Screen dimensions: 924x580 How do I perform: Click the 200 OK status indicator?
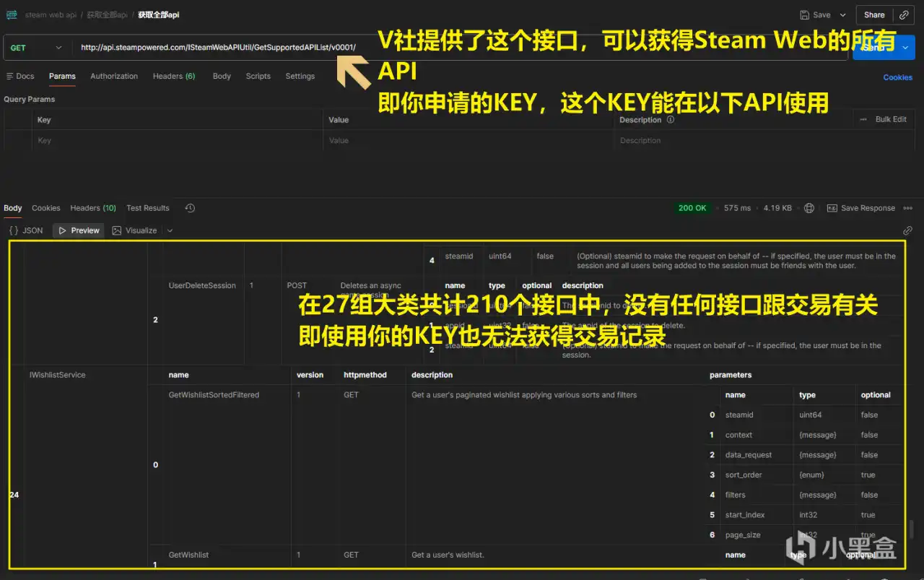tap(692, 208)
